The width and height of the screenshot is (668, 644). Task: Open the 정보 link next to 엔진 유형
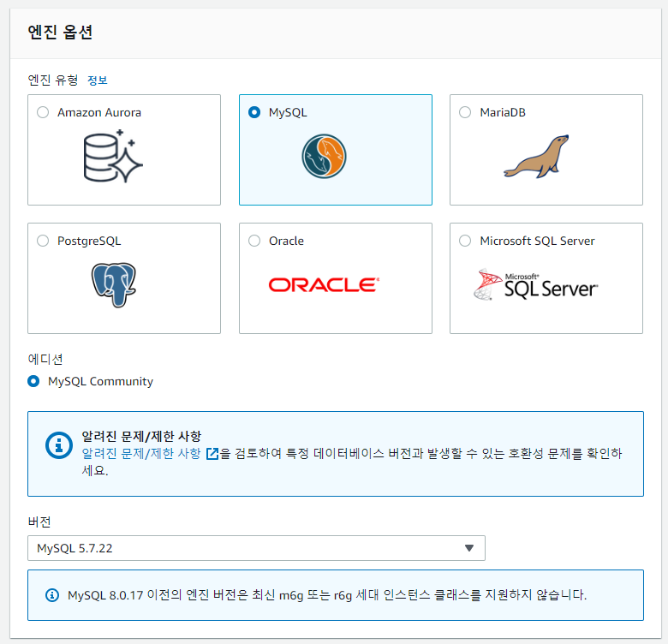(97, 80)
